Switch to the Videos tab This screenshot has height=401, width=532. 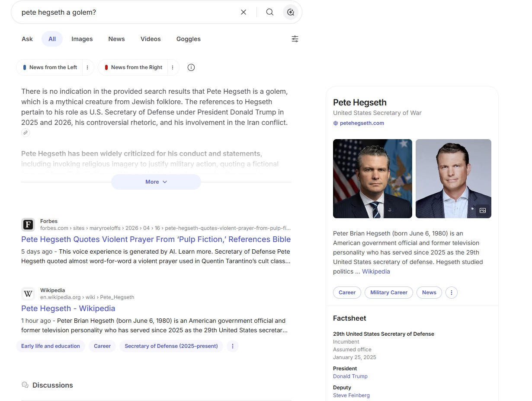pyautogui.click(x=151, y=39)
